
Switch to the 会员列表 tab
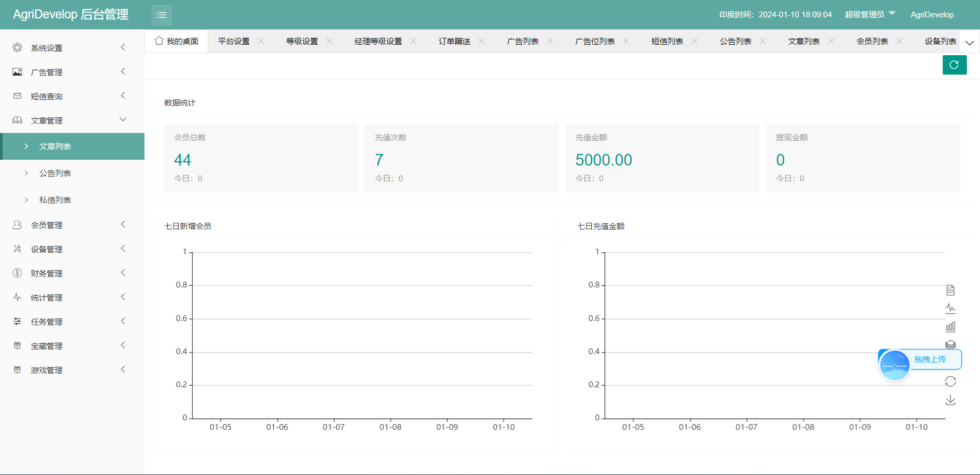coord(872,41)
